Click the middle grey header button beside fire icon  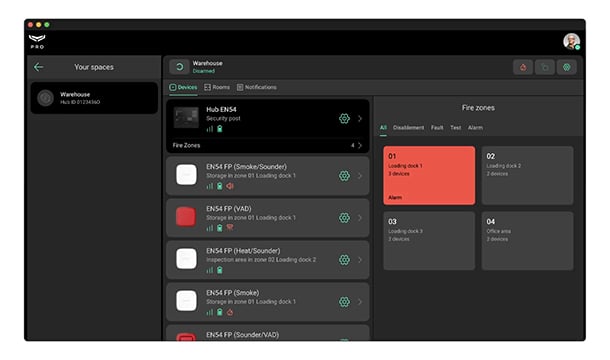point(545,67)
